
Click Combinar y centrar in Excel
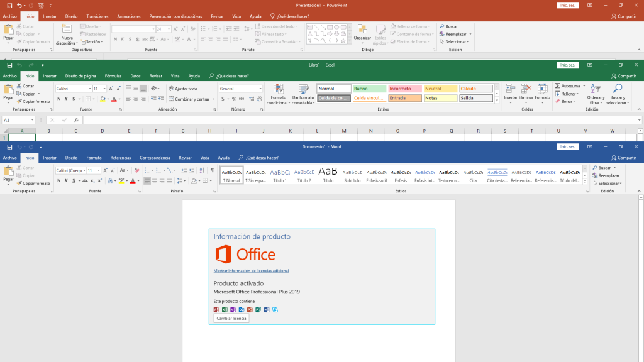point(191,99)
